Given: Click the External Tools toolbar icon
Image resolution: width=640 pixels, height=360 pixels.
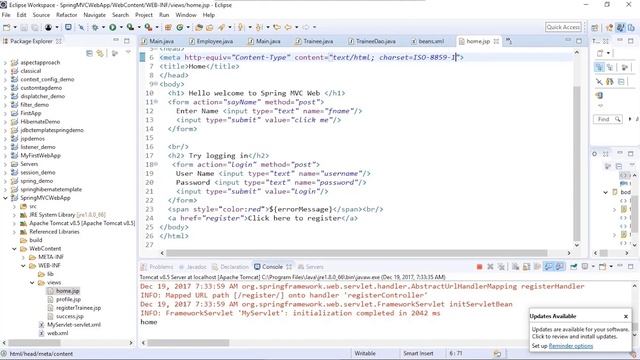Looking at the screenshot, I should click(148, 27).
